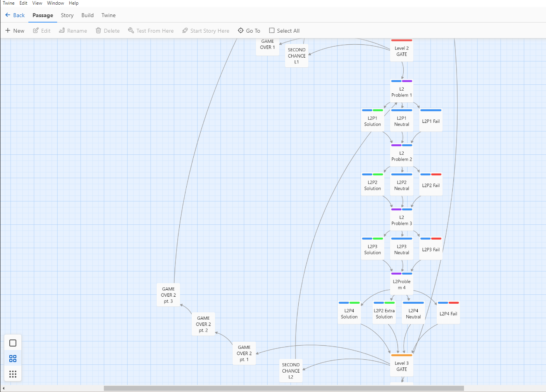Select the L2P2 Neutral passage
The height and width of the screenshot is (392, 546).
coord(402,184)
